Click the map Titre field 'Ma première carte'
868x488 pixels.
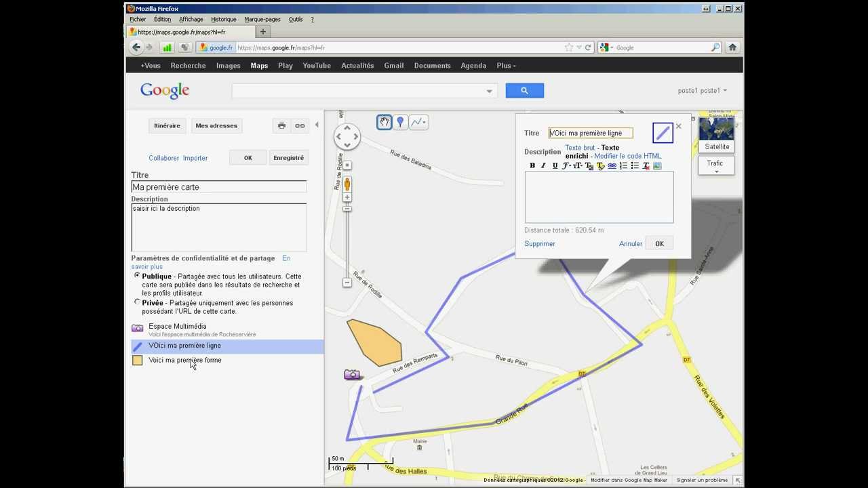(219, 187)
